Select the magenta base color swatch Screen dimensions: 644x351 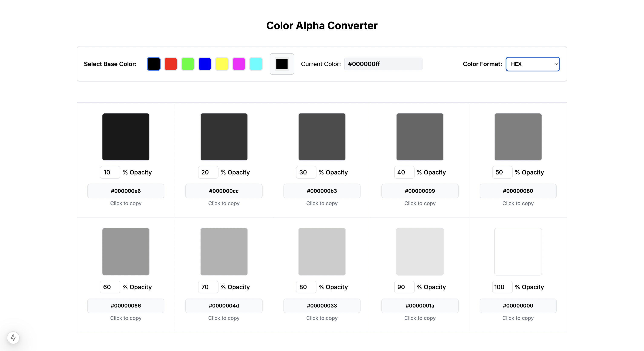point(239,64)
